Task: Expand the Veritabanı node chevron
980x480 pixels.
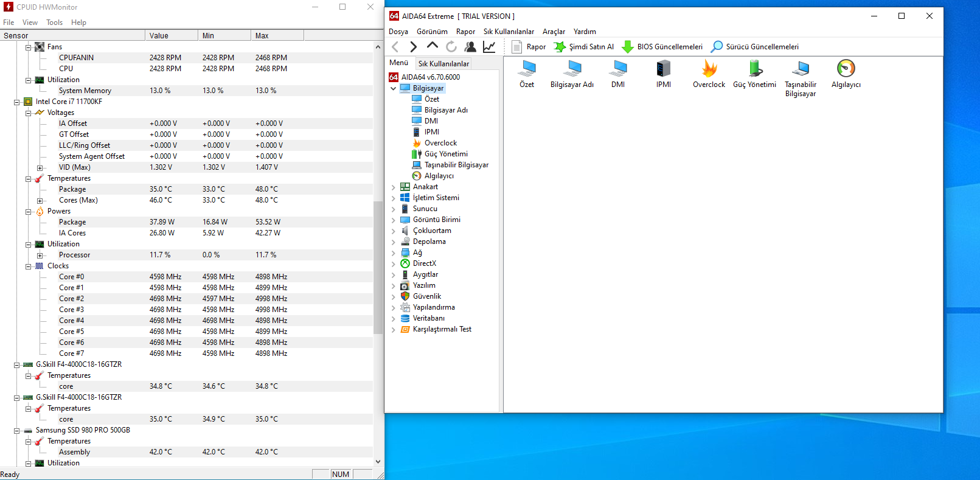Action: tap(394, 318)
